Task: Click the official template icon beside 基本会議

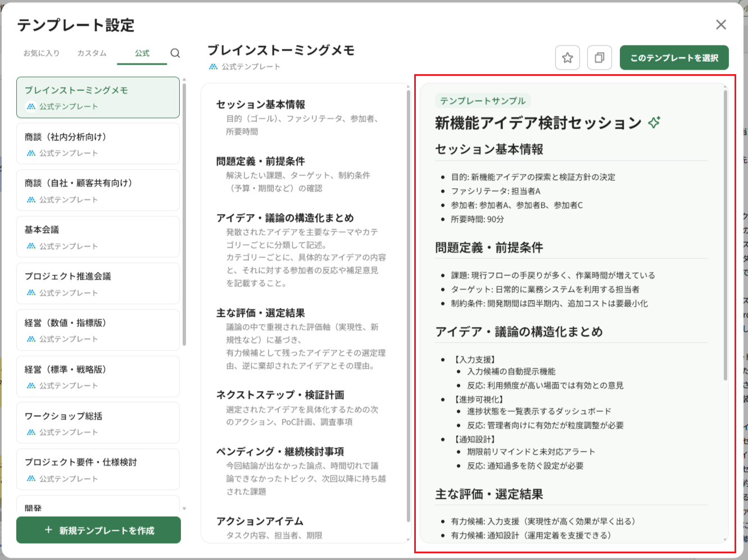Action: point(30,246)
